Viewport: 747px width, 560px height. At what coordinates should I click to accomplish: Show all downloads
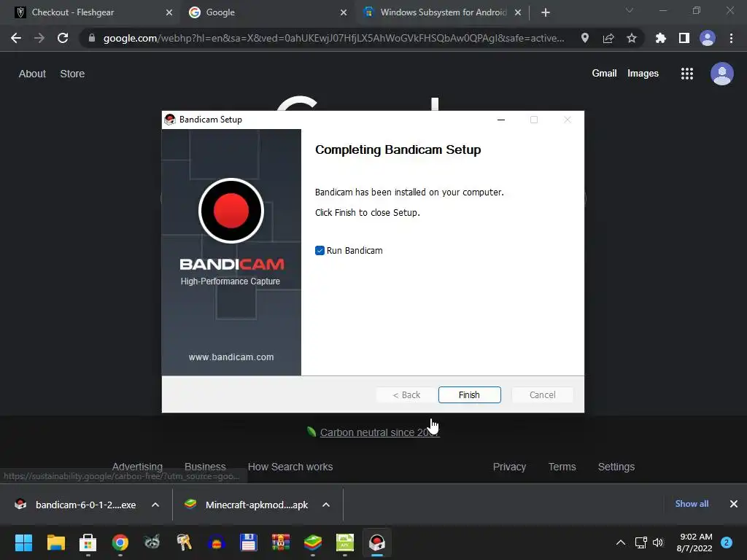tap(692, 504)
